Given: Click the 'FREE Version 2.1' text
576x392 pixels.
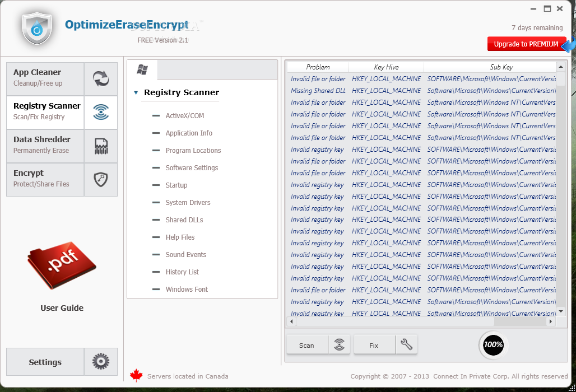Looking at the screenshot, I should 162,40.
